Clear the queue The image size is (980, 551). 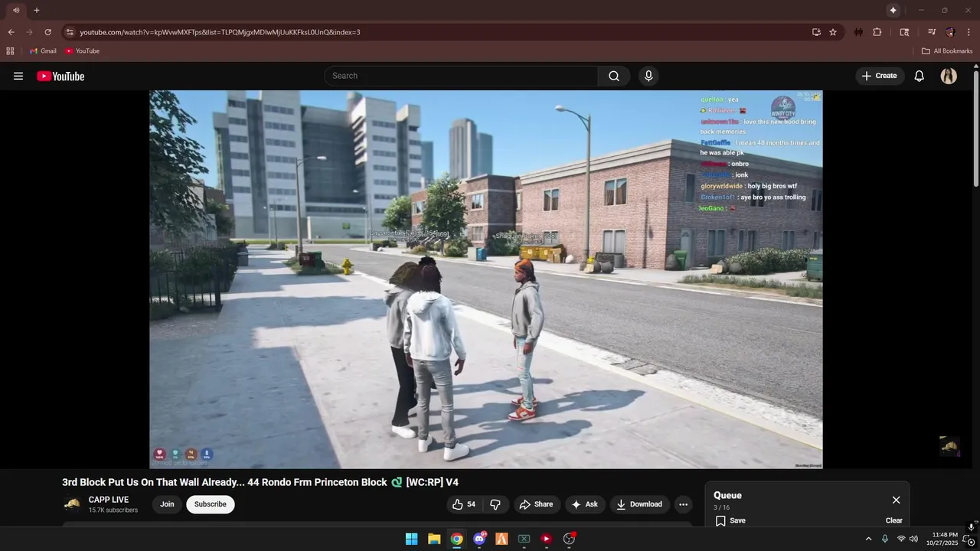click(894, 520)
